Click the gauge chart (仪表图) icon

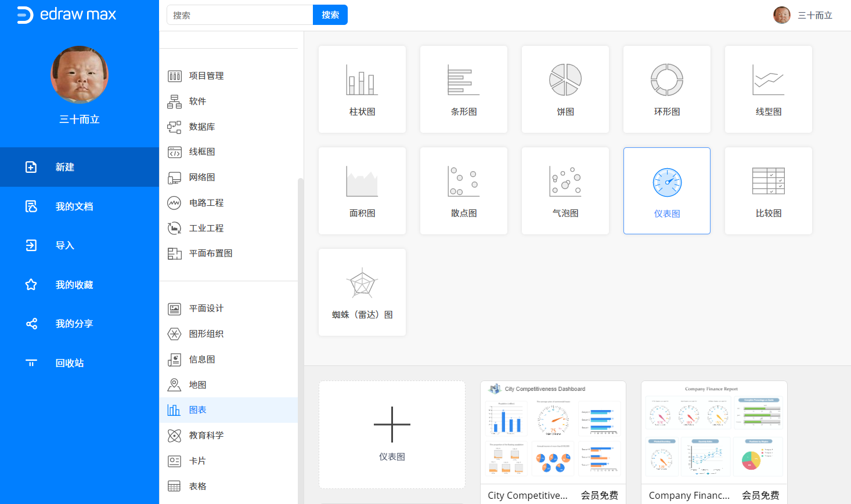tap(666, 183)
